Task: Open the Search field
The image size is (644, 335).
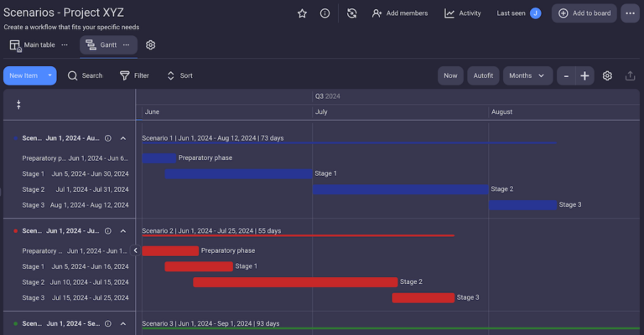Action: [85, 75]
